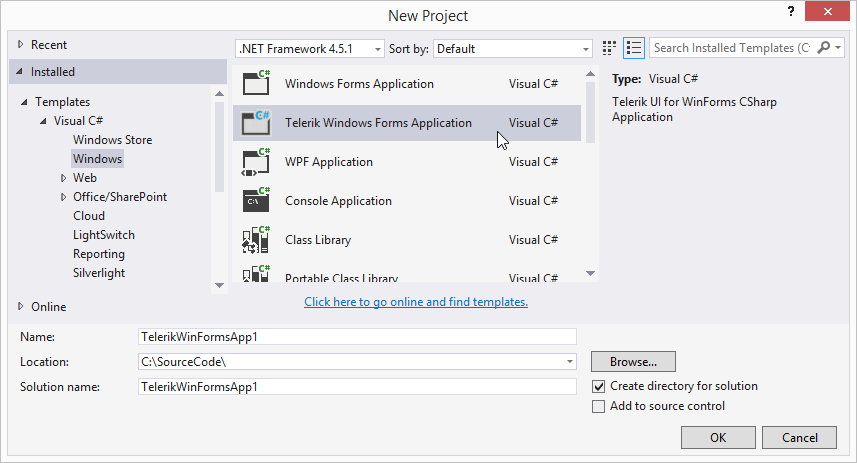This screenshot has width=857, height=463.
Task: Click the Solution name text field
Action: pos(357,386)
